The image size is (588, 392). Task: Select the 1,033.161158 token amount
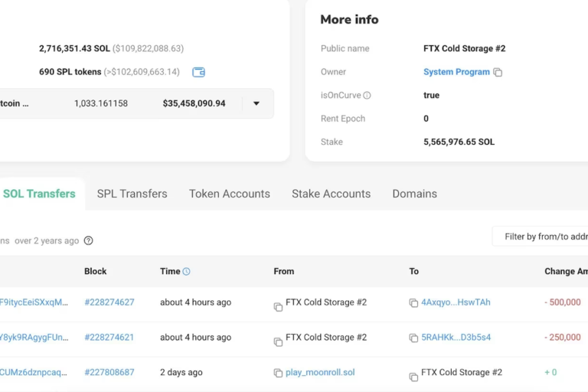point(101,103)
